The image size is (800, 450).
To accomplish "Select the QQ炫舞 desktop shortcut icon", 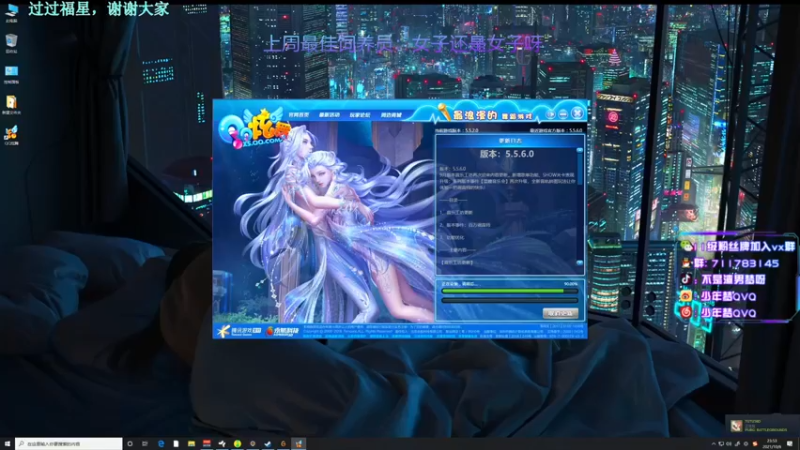I will (11, 135).
